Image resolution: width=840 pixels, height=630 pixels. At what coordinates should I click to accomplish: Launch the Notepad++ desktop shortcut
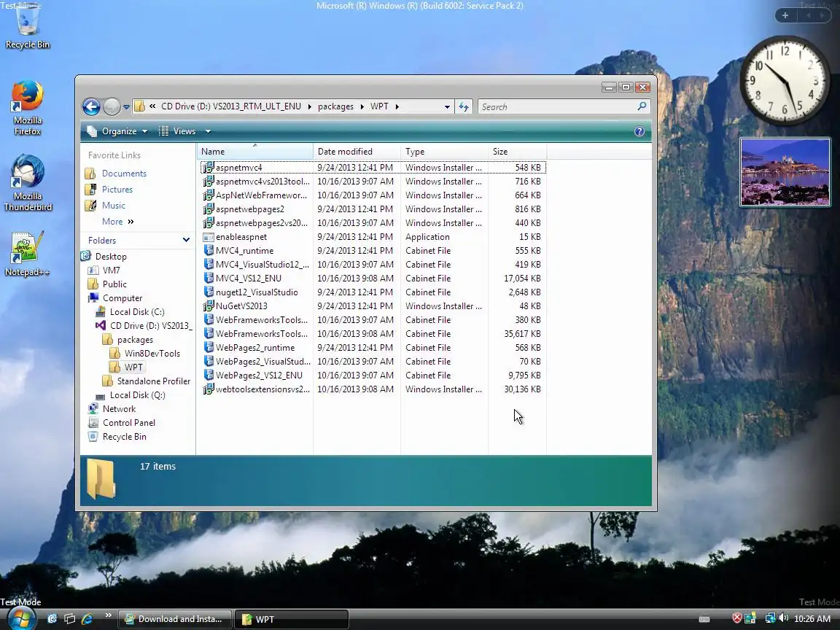(x=27, y=253)
